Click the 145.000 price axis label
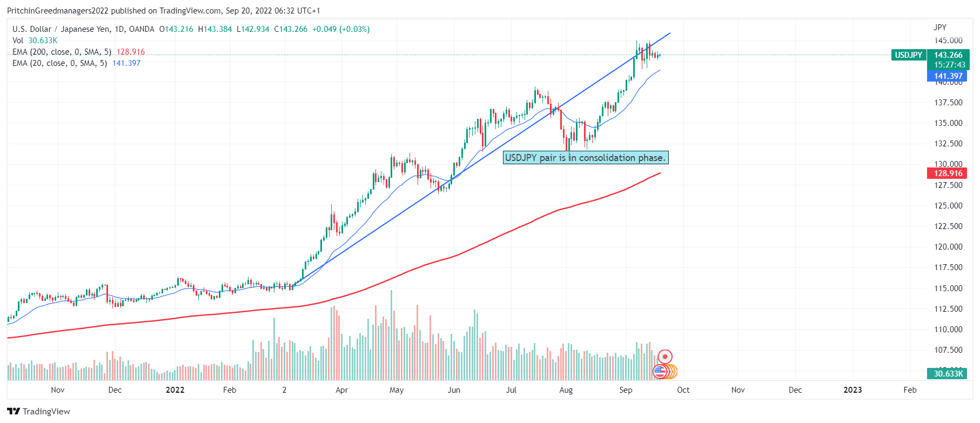 [948, 41]
